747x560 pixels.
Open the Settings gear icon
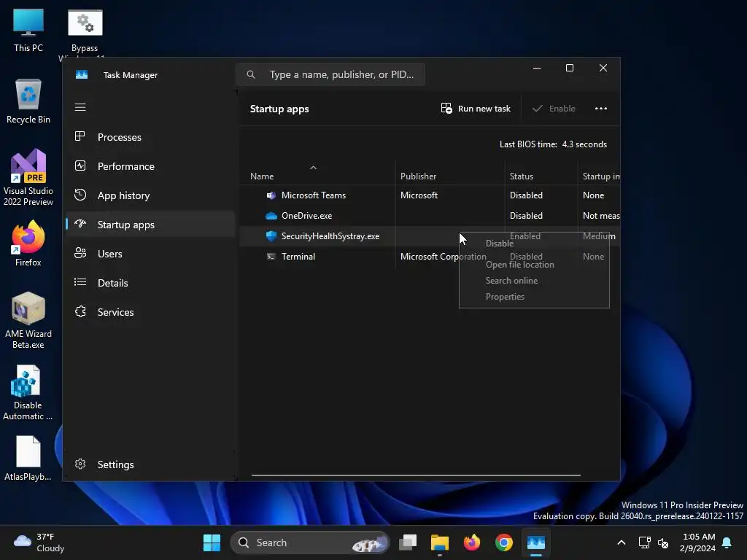[x=80, y=464]
